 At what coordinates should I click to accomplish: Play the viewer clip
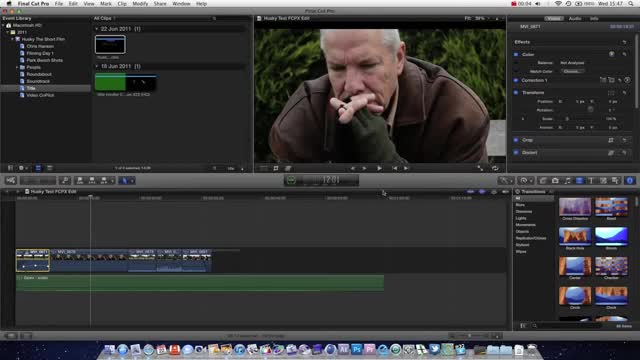point(379,168)
